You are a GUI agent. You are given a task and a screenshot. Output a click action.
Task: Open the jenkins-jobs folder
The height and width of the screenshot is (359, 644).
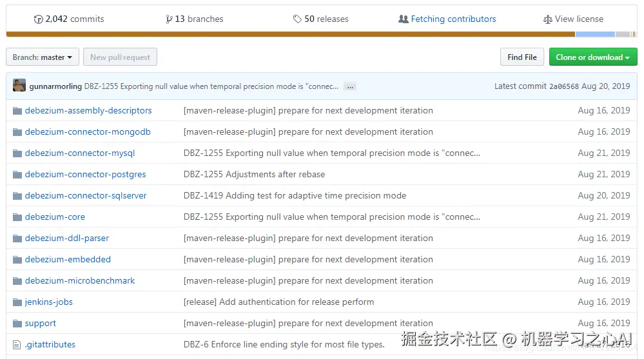(48, 302)
